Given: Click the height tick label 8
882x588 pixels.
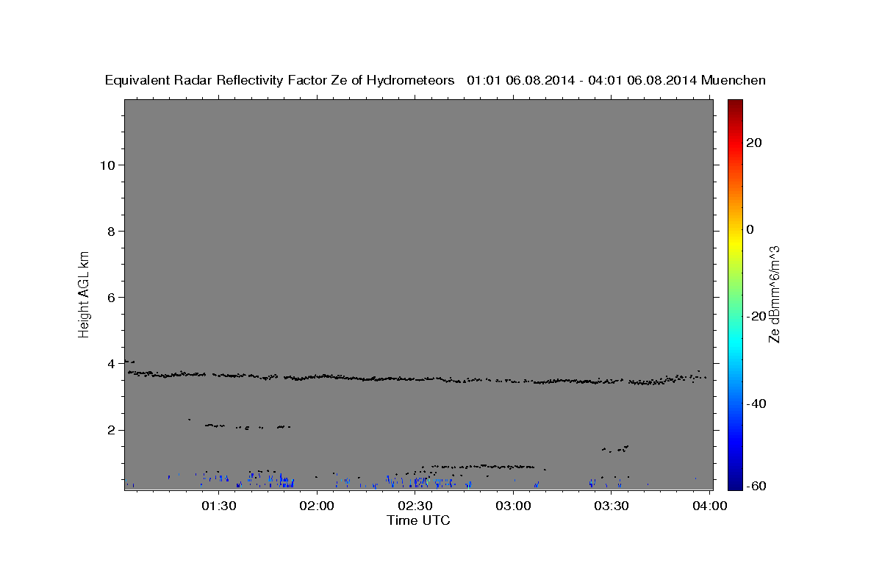Looking at the screenshot, I should point(112,231).
